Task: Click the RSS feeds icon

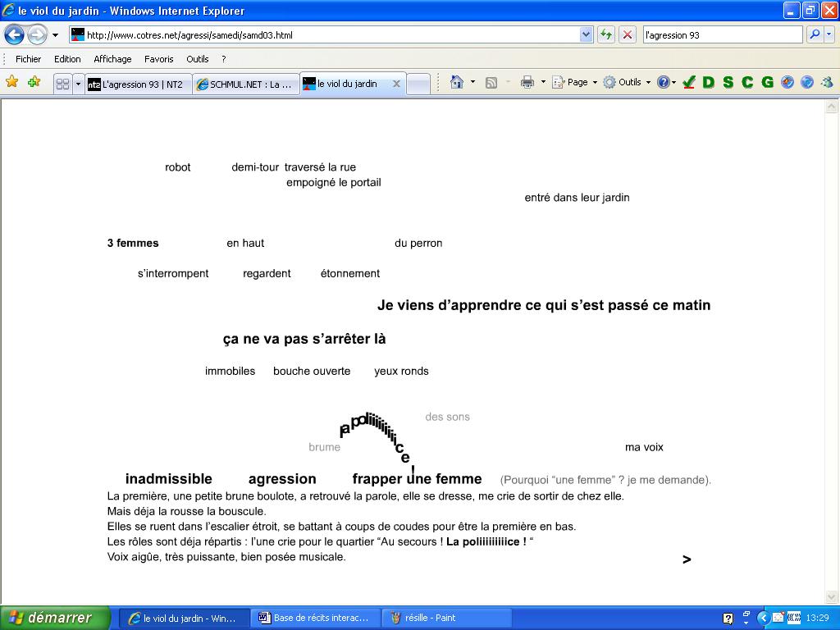Action: [491, 83]
